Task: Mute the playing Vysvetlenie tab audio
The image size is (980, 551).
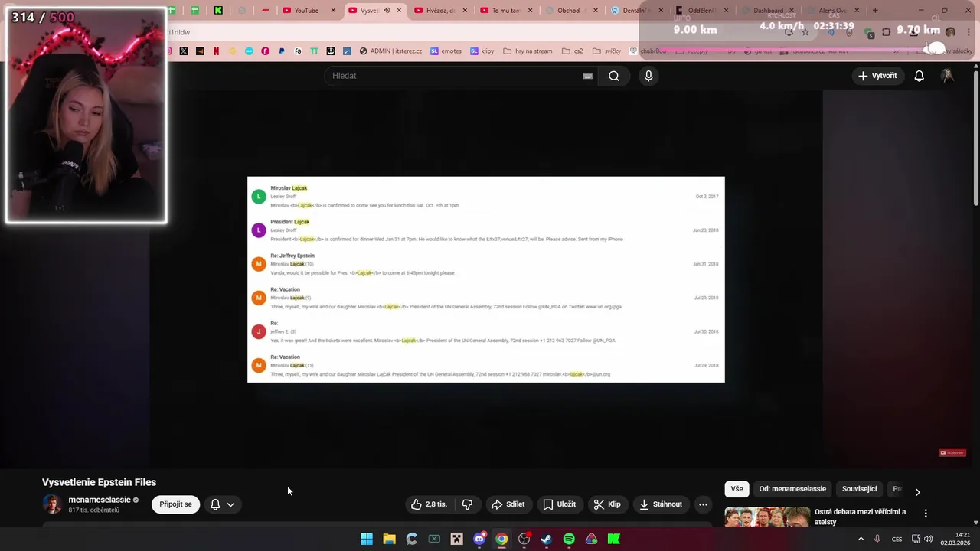Action: pyautogui.click(x=387, y=11)
